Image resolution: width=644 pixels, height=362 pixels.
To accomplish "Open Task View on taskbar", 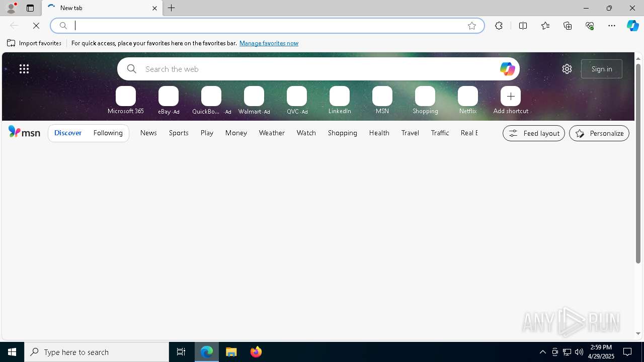I will (x=181, y=352).
